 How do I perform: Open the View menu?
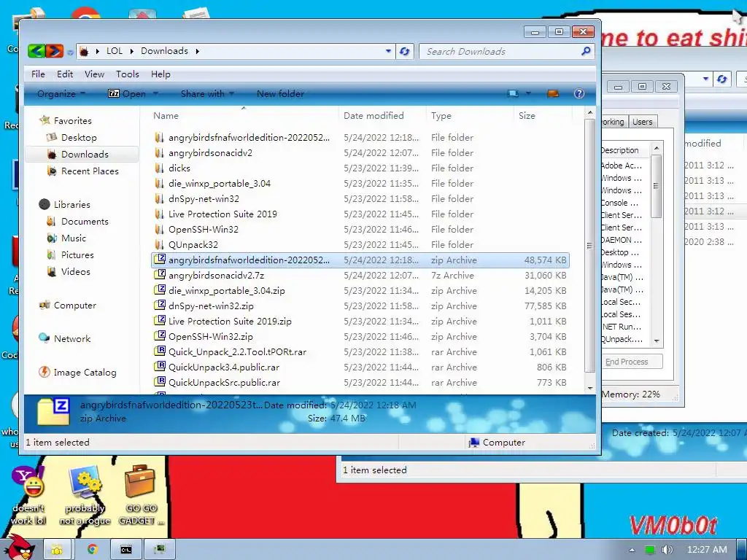(x=94, y=74)
